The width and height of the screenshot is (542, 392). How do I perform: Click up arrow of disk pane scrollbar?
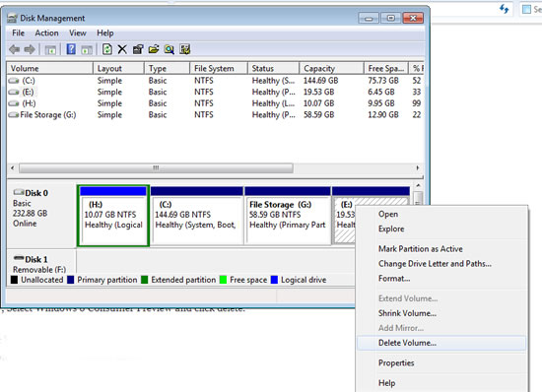(x=418, y=186)
